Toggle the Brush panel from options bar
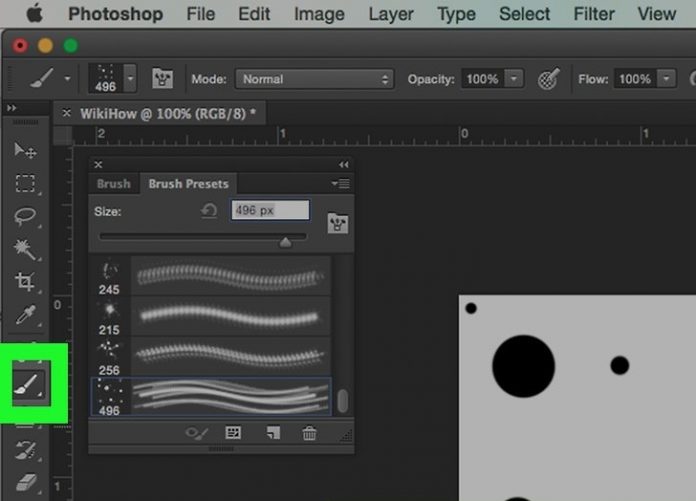This screenshot has height=501, width=696. [x=162, y=79]
